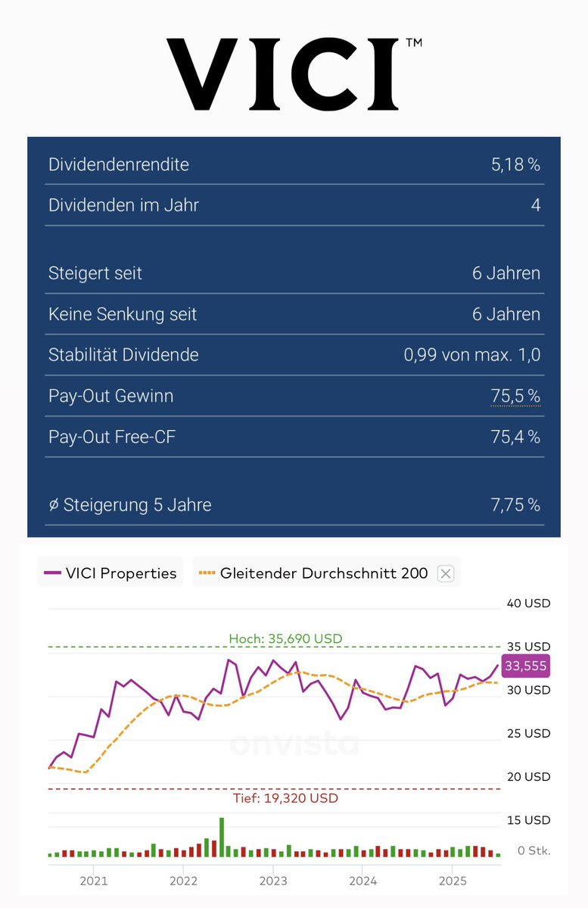Click the tallest green volume bar

click(222, 838)
